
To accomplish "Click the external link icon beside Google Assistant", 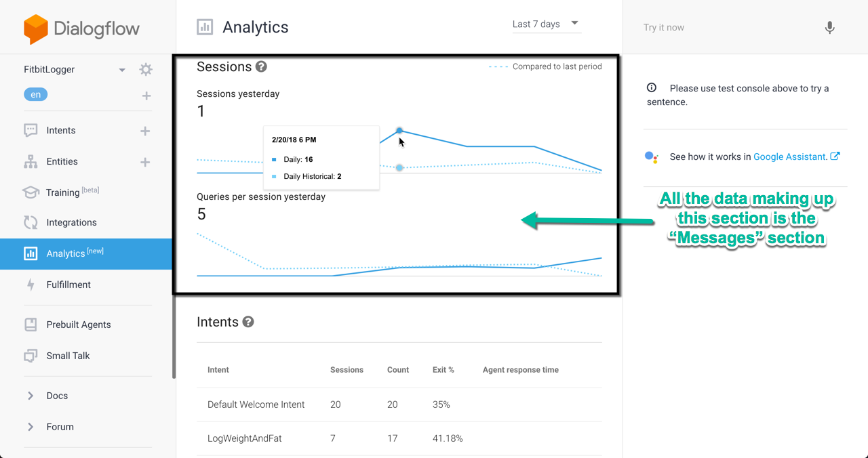I will pyautogui.click(x=835, y=156).
